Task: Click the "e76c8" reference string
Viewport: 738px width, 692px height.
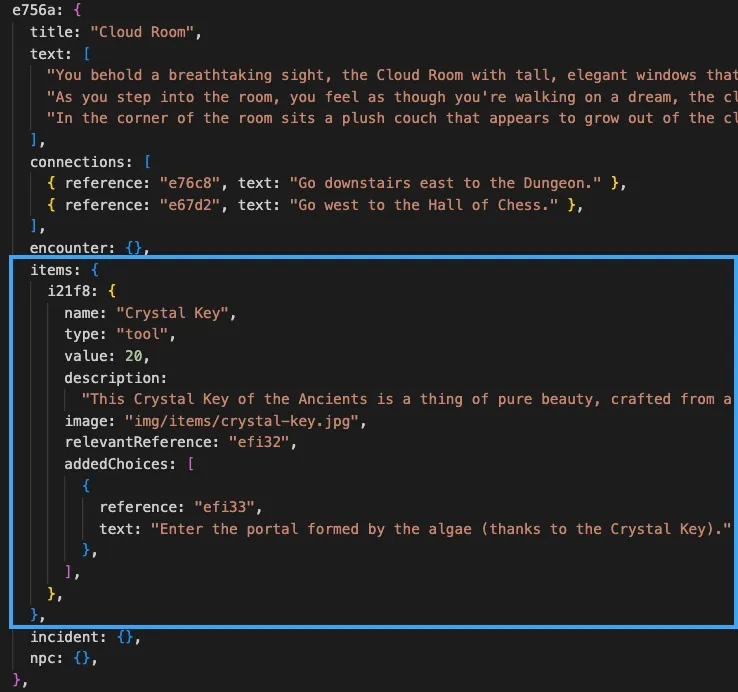Action: click(190, 183)
